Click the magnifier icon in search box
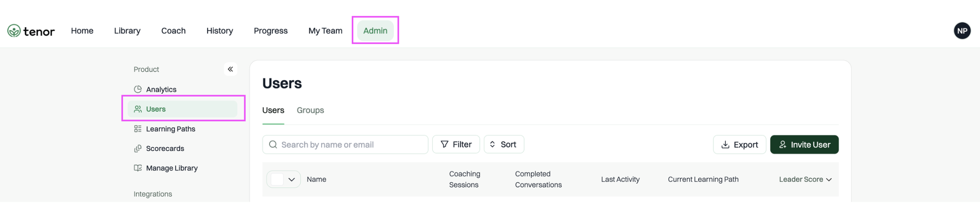The width and height of the screenshot is (980, 203). click(273, 144)
